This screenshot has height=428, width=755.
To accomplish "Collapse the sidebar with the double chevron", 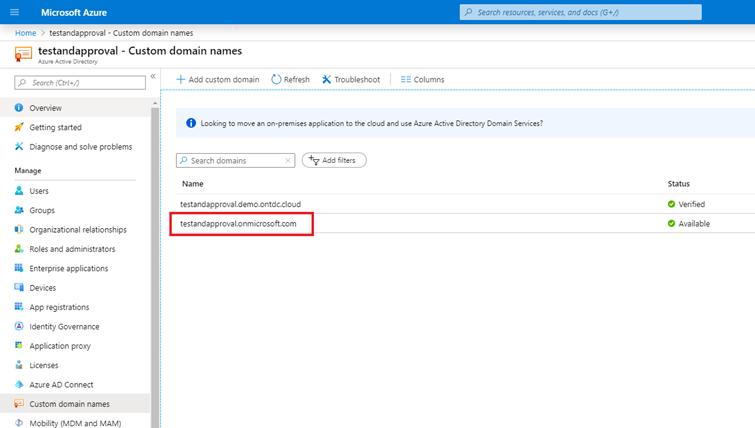I will (x=153, y=77).
